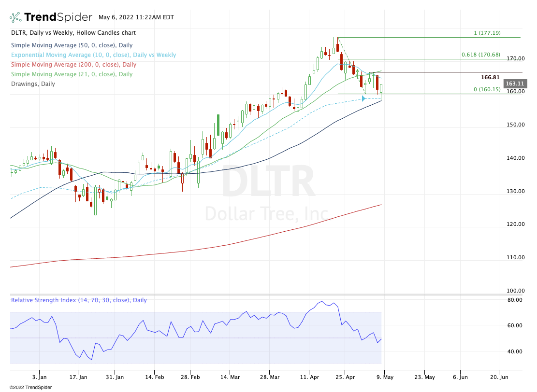
Task: Click the 110.00 price axis label
Action: [x=515, y=257]
